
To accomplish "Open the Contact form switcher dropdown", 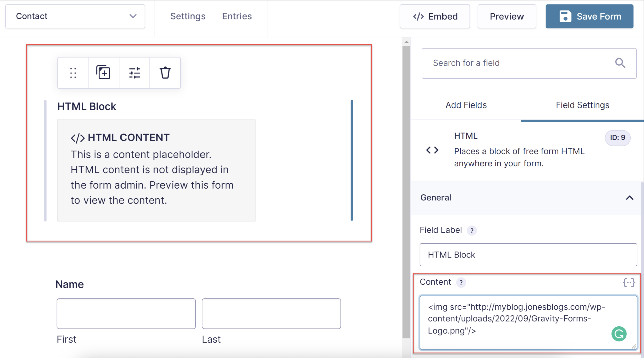I will coord(75,16).
